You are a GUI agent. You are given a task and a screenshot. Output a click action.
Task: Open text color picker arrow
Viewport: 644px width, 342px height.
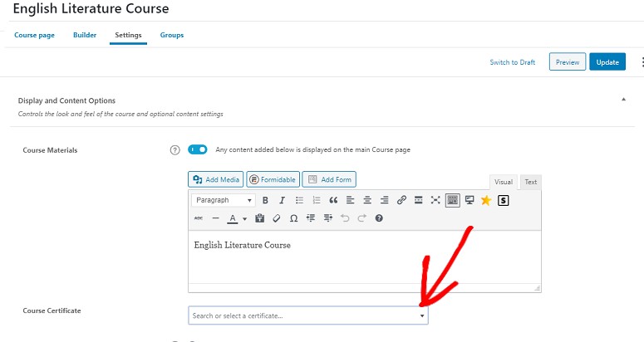point(244,218)
